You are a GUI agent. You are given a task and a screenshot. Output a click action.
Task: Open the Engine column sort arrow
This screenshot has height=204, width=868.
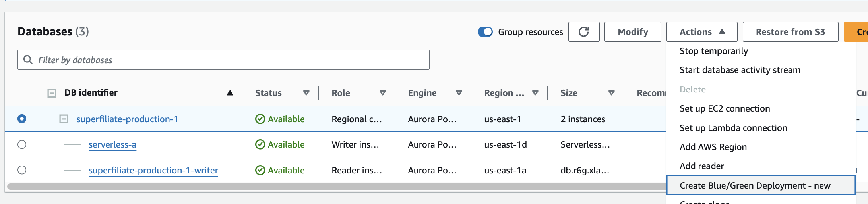point(459,93)
